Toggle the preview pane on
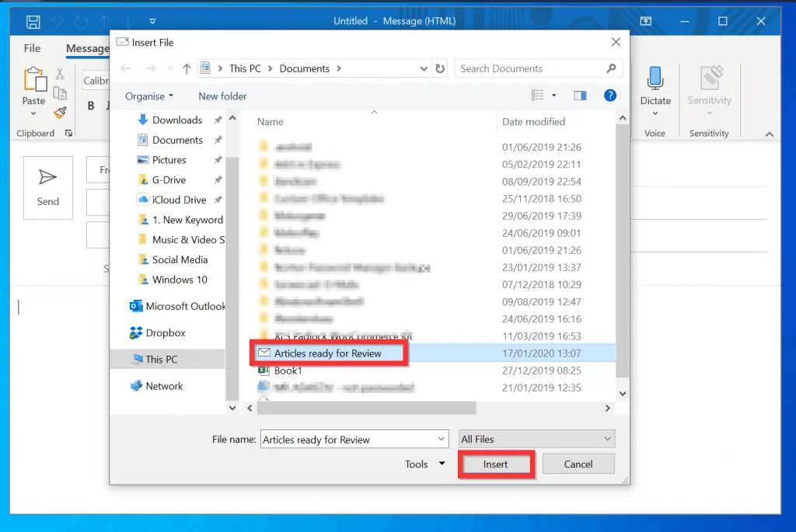796x532 pixels. (x=580, y=95)
